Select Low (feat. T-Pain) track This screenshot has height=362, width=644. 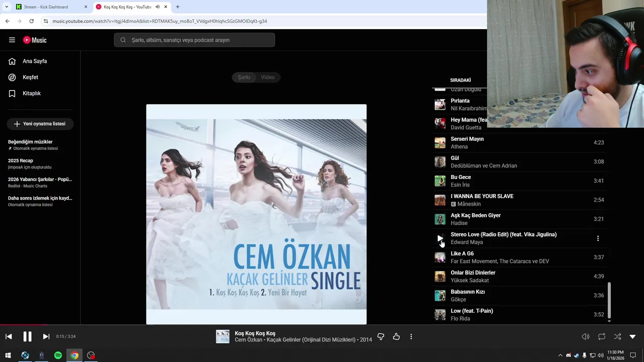pyautogui.click(x=519, y=315)
